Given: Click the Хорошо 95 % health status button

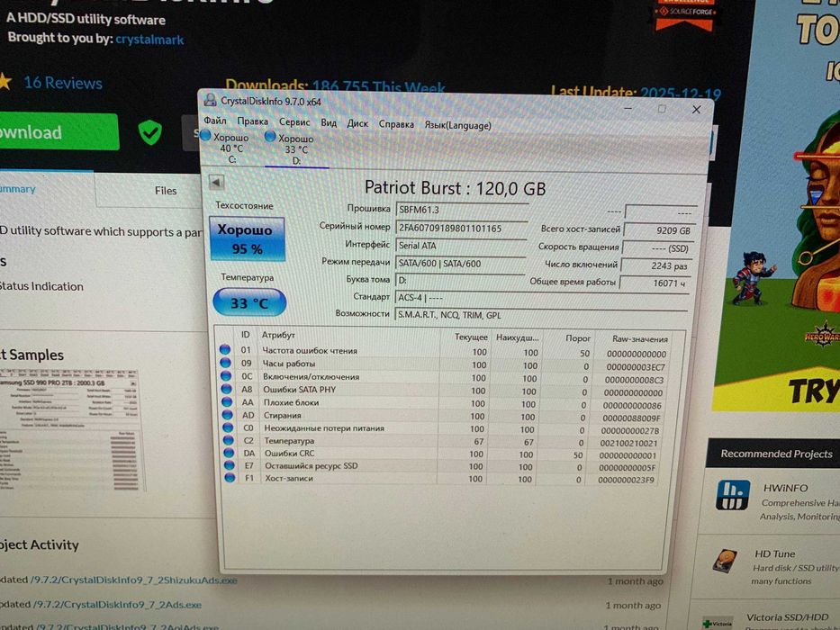Looking at the screenshot, I should [247, 238].
